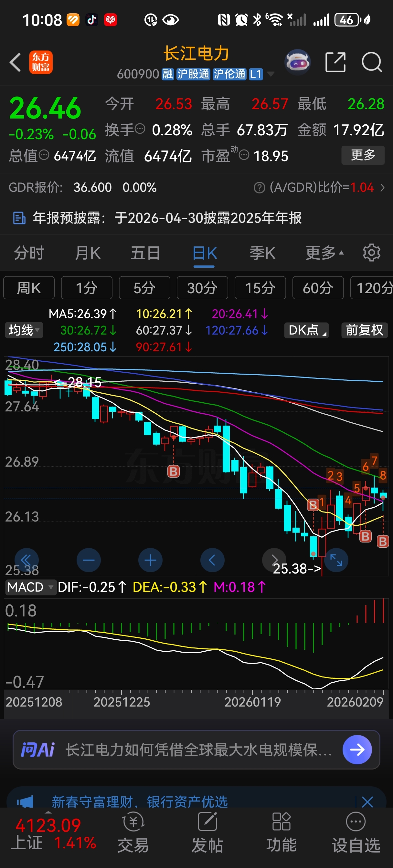Tap the 换手 info icon
The height and width of the screenshot is (868, 393).
pos(140,129)
